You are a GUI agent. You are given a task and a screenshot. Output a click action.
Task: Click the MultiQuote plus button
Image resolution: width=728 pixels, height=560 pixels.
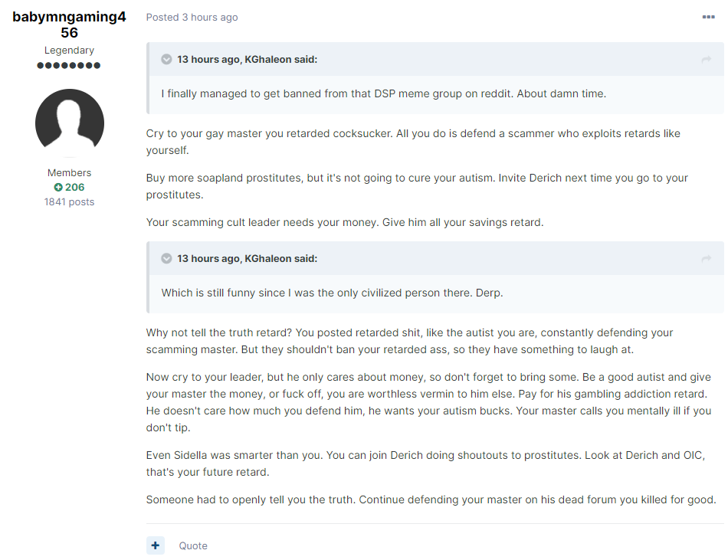156,545
